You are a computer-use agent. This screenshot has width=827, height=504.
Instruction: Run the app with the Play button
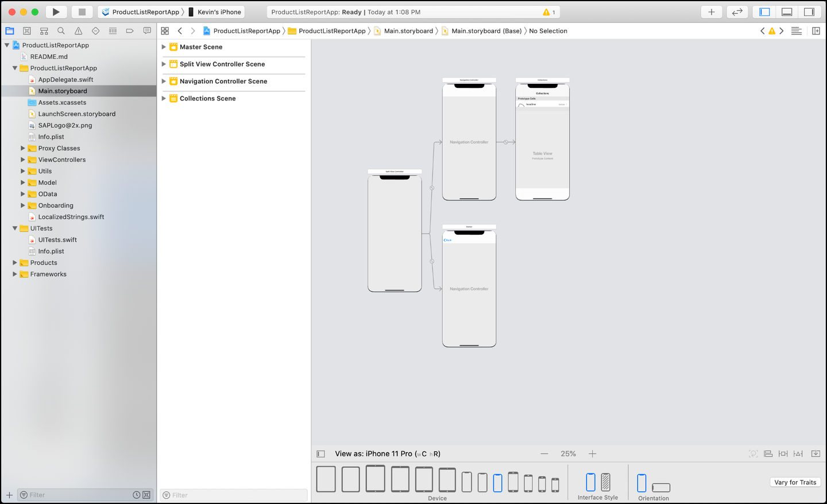[x=56, y=11]
